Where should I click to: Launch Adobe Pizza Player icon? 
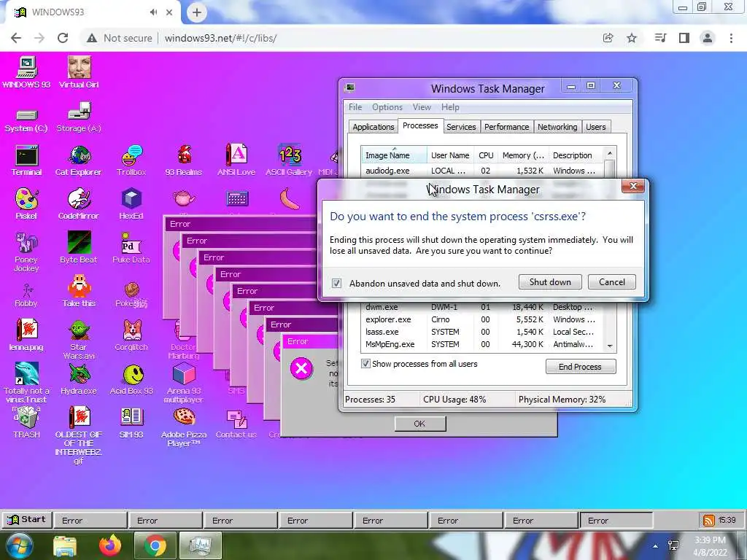184,427
